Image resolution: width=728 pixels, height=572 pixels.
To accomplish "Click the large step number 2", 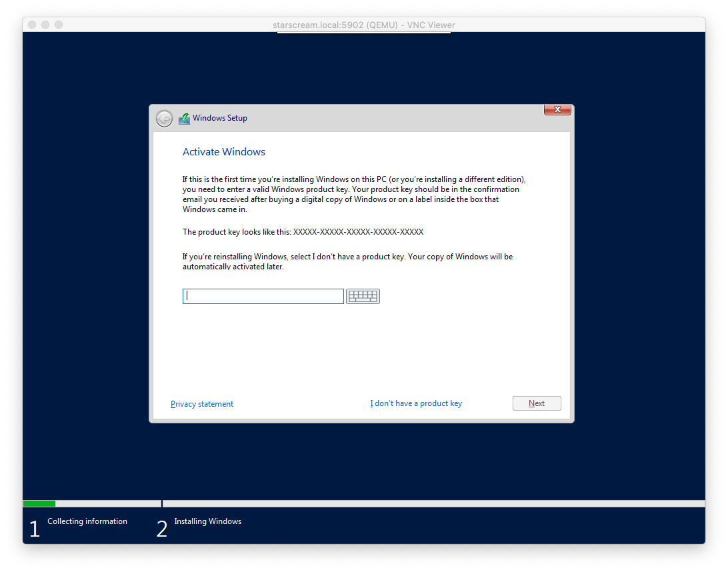I will 162,529.
